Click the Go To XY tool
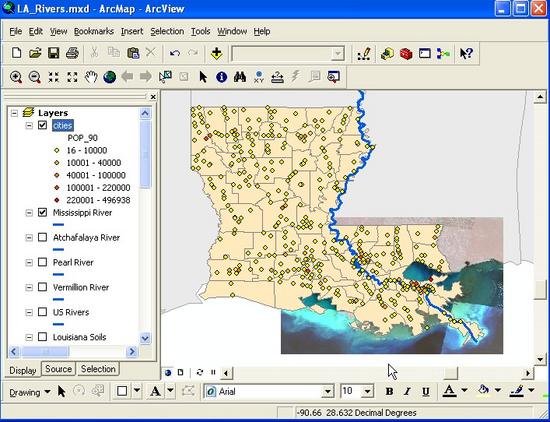The width and height of the screenshot is (550, 422). coord(259,77)
